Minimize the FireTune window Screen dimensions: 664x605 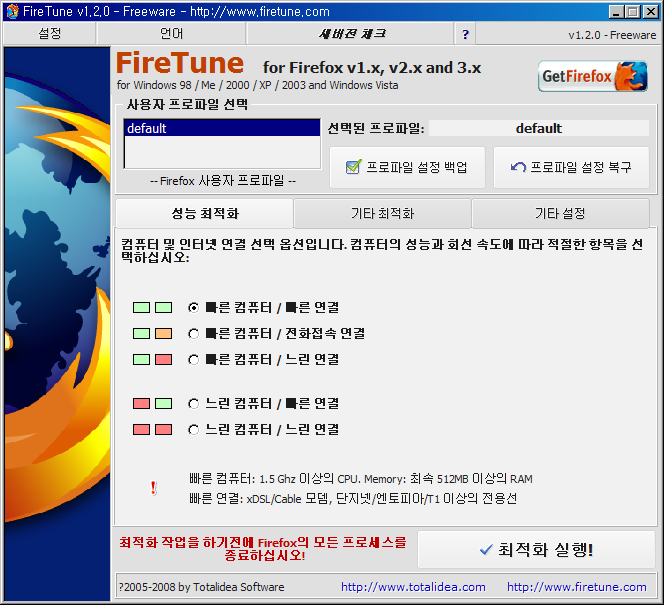coord(616,12)
